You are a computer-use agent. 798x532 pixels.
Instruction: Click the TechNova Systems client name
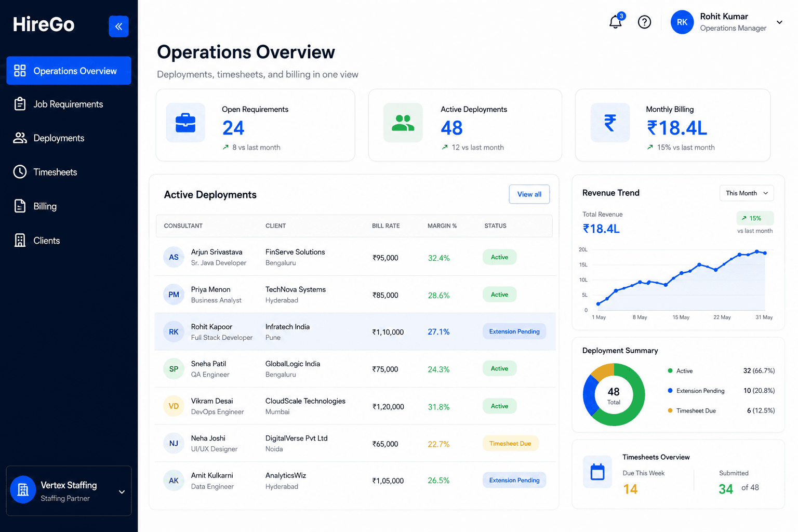pos(296,289)
